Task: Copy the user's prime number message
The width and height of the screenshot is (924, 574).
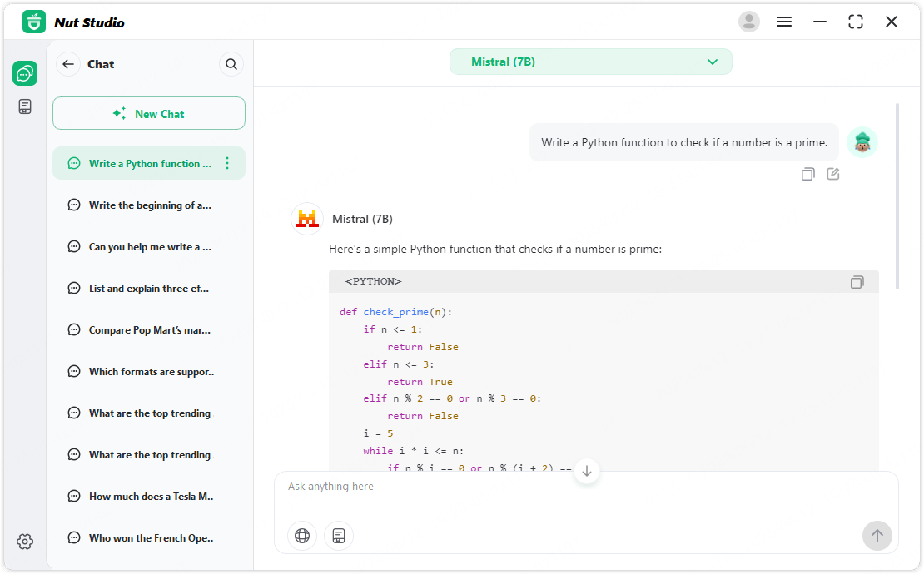Action: point(808,174)
